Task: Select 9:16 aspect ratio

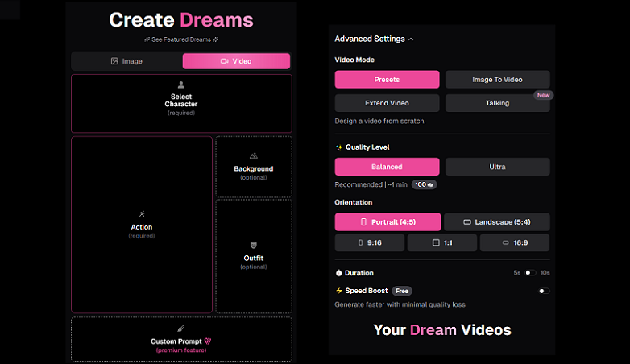Action: pos(370,242)
